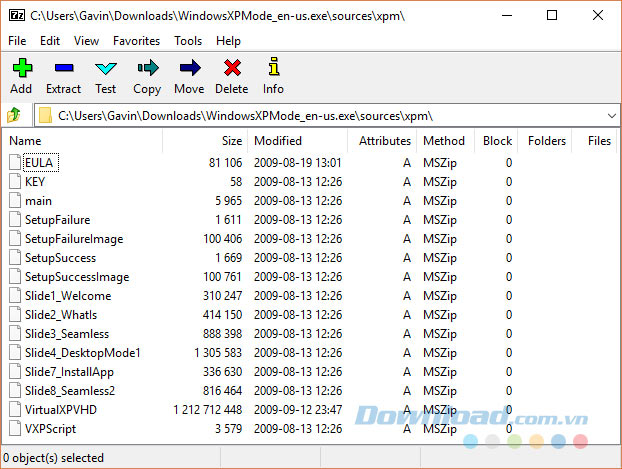
Task: Select the KEY file name
Action: pos(35,182)
